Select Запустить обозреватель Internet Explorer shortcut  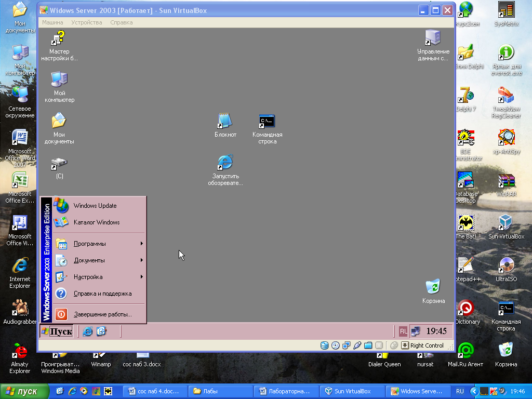[x=225, y=170]
